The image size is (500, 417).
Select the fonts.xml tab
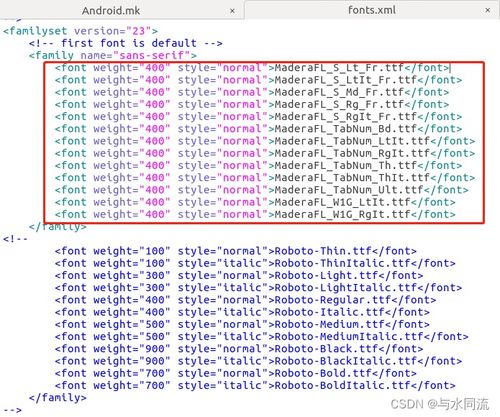click(372, 10)
